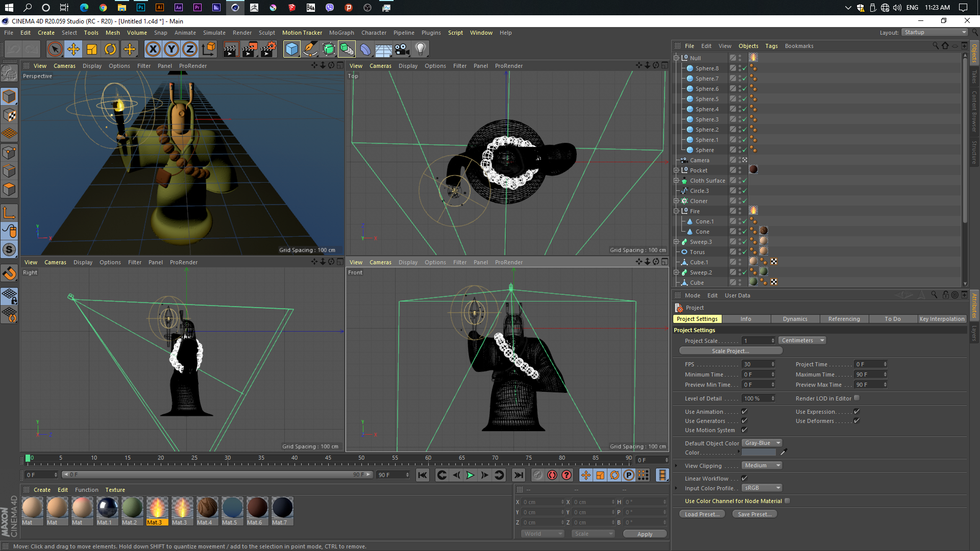The image size is (980, 551).
Task: Select the Rotate tool icon
Action: 110,49
